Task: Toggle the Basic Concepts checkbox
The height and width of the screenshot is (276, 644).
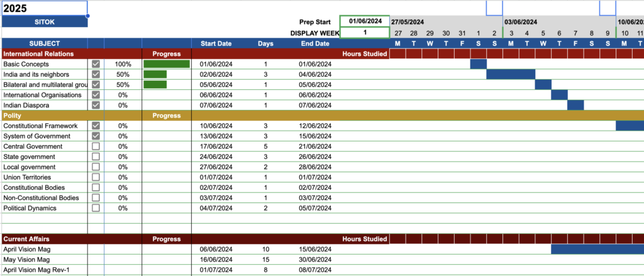Action: click(96, 64)
